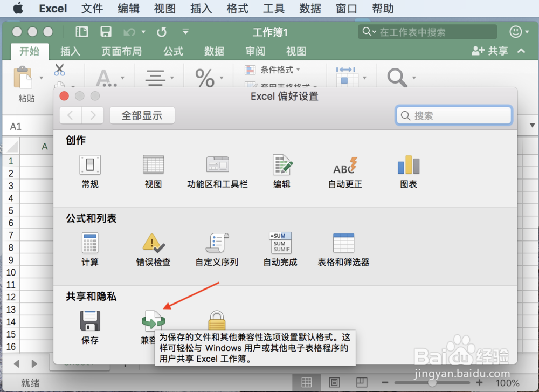Select row 5 header

pos(11,210)
